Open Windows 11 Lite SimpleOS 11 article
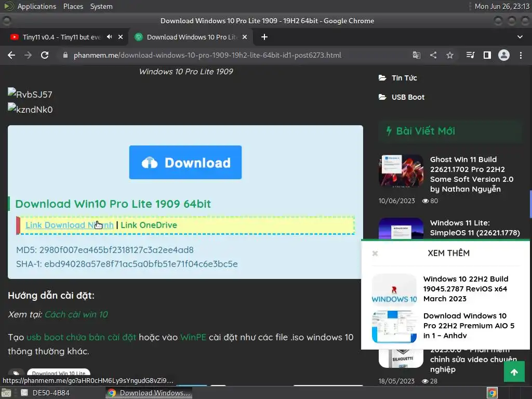The height and width of the screenshot is (399, 532). coord(475,228)
